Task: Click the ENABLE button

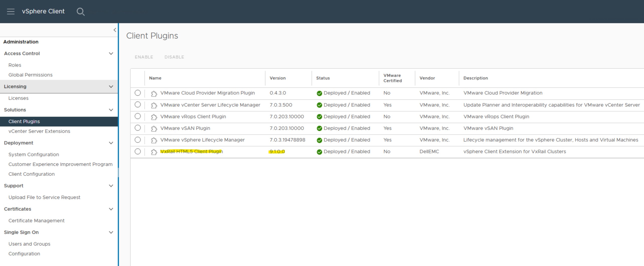Action: [144, 57]
